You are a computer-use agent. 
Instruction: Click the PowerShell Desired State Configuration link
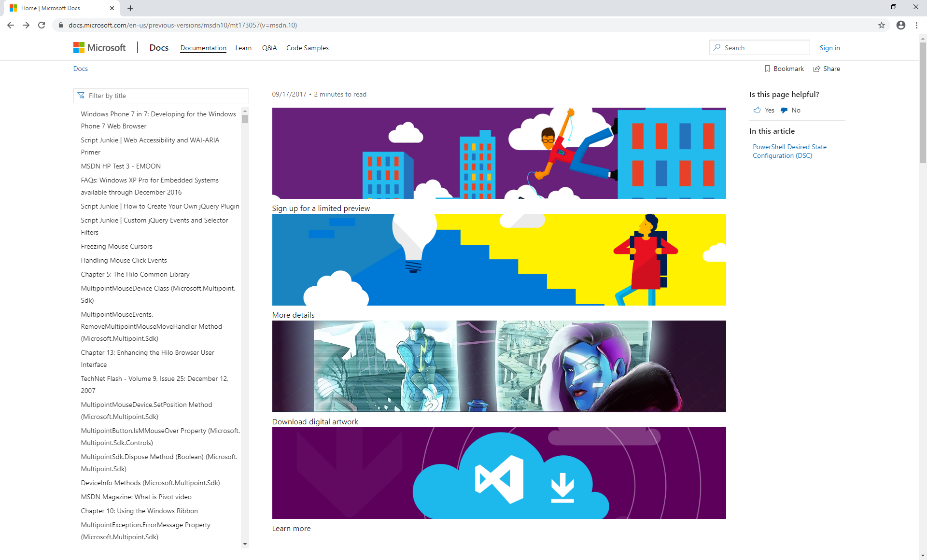(789, 151)
